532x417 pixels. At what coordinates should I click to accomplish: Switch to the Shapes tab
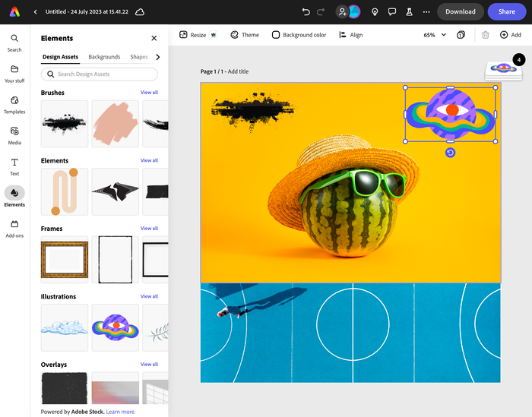139,57
